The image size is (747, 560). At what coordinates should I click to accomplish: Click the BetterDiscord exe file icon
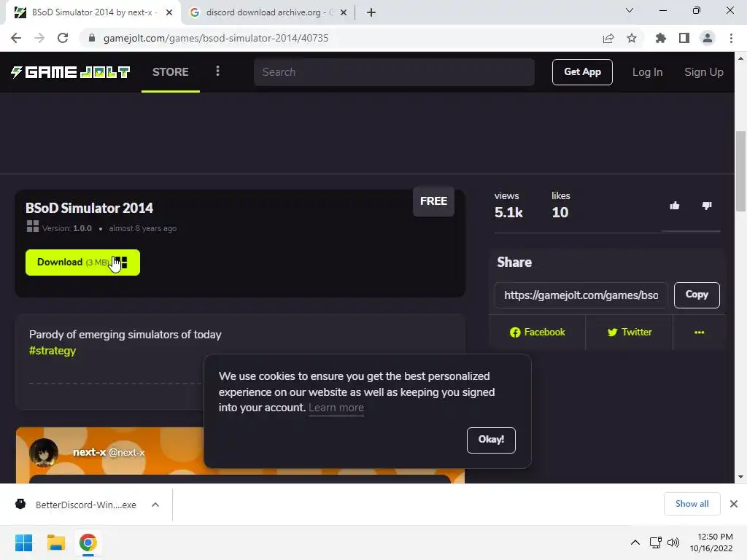coord(20,505)
